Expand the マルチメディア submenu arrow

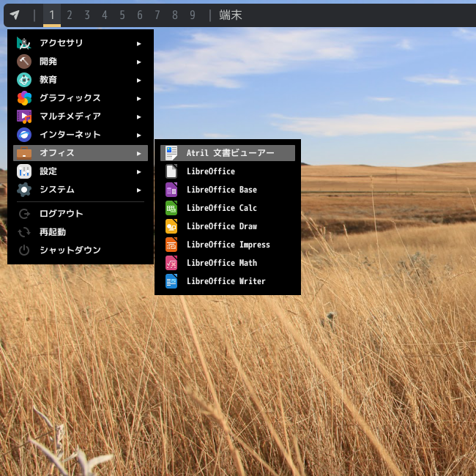[138, 117]
